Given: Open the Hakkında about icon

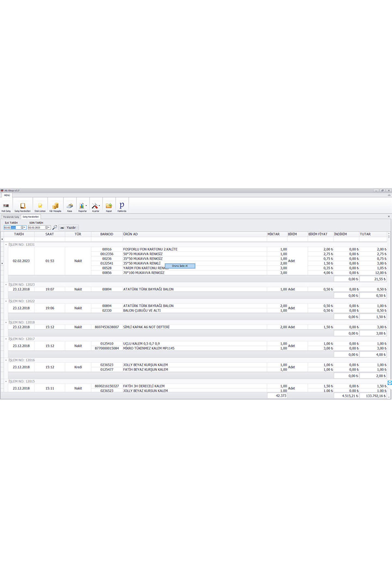Looking at the screenshot, I should click(x=122, y=206).
